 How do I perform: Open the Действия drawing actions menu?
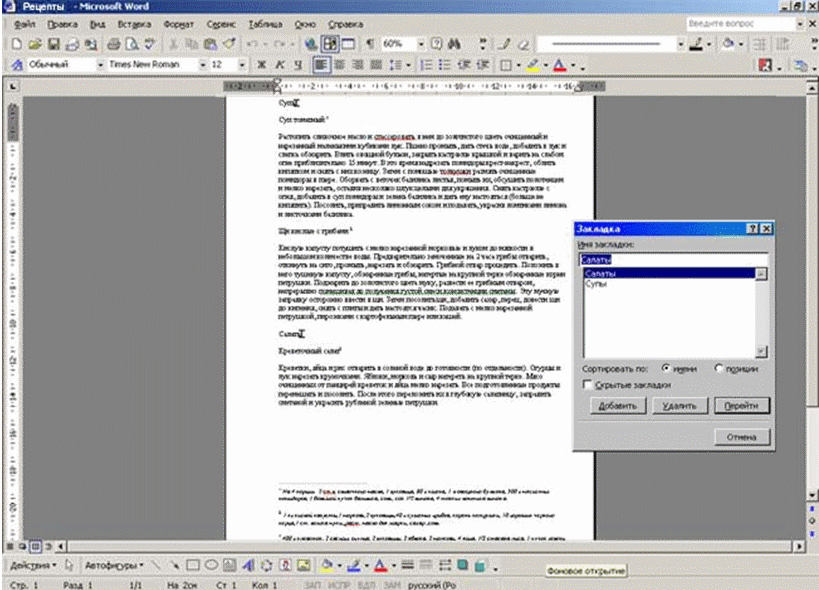click(x=33, y=565)
